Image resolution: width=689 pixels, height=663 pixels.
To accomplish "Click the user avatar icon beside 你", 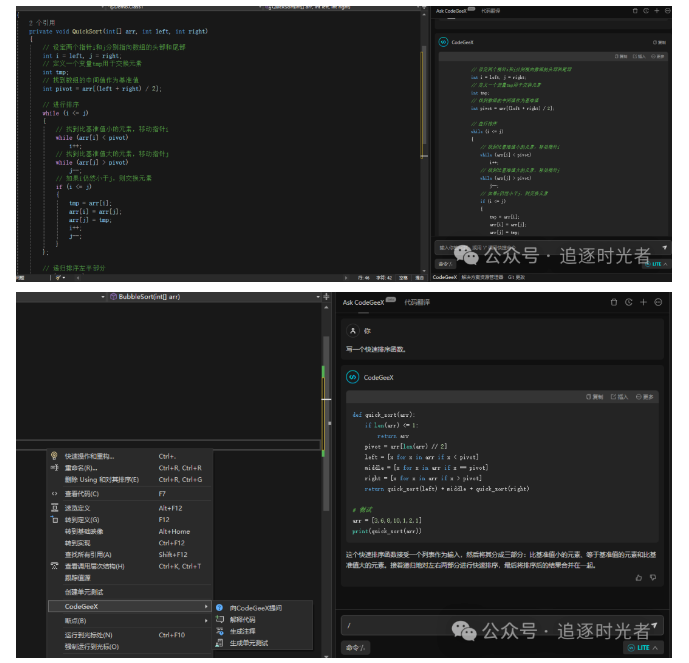I will [353, 331].
